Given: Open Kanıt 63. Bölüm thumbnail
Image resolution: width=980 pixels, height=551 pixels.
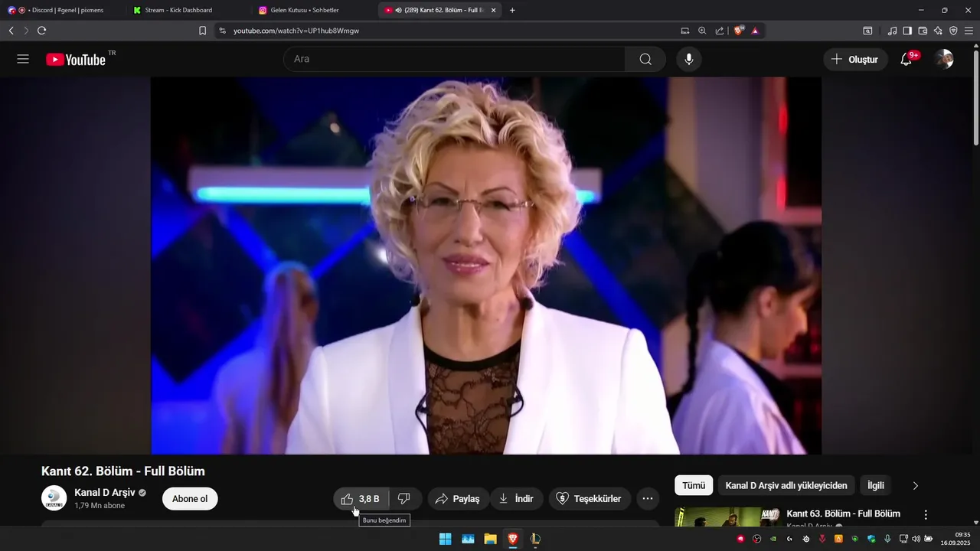Looking at the screenshot, I should pos(727,517).
